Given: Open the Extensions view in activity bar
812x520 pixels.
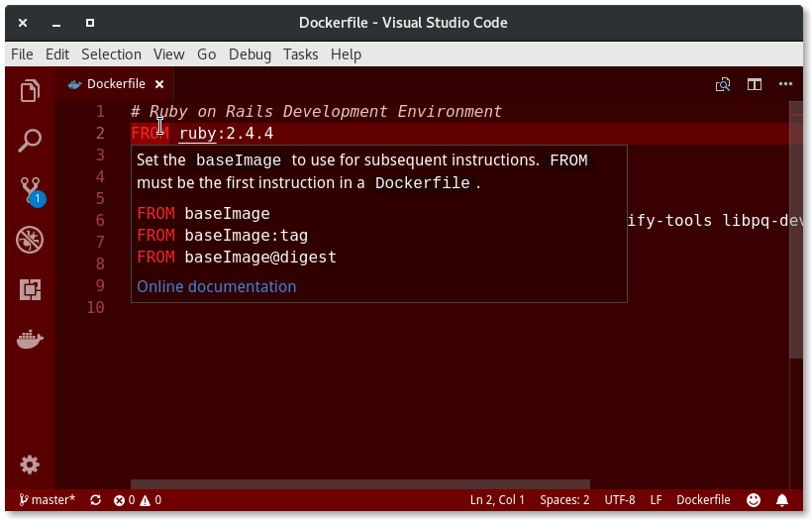Looking at the screenshot, I should click(x=30, y=289).
